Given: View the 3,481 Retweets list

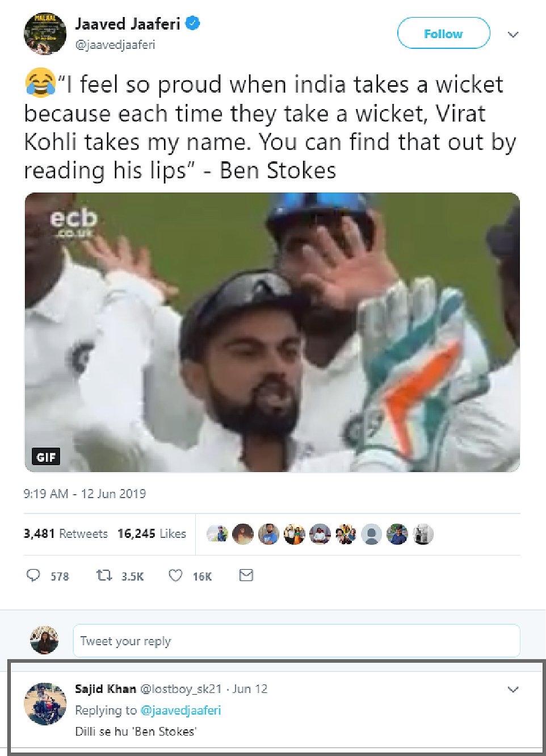Looking at the screenshot, I should (x=66, y=533).
